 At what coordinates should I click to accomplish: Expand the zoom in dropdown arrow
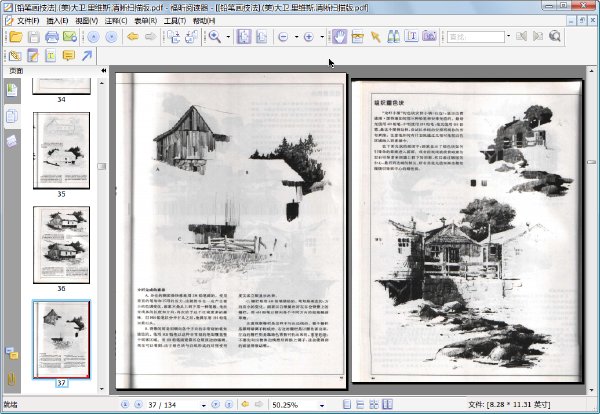322,37
